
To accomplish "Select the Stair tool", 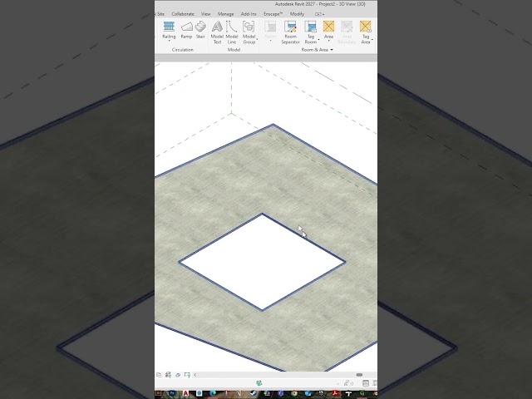I will point(200,30).
